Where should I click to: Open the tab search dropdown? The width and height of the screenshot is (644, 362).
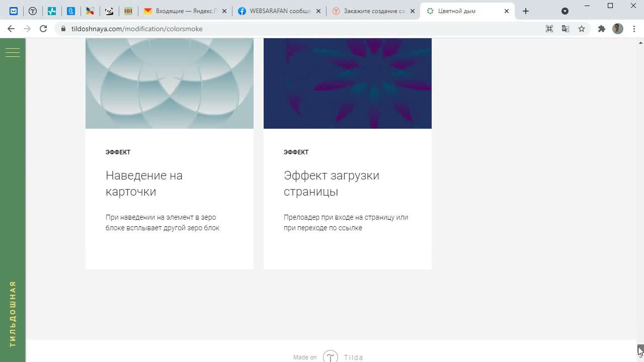point(565,11)
